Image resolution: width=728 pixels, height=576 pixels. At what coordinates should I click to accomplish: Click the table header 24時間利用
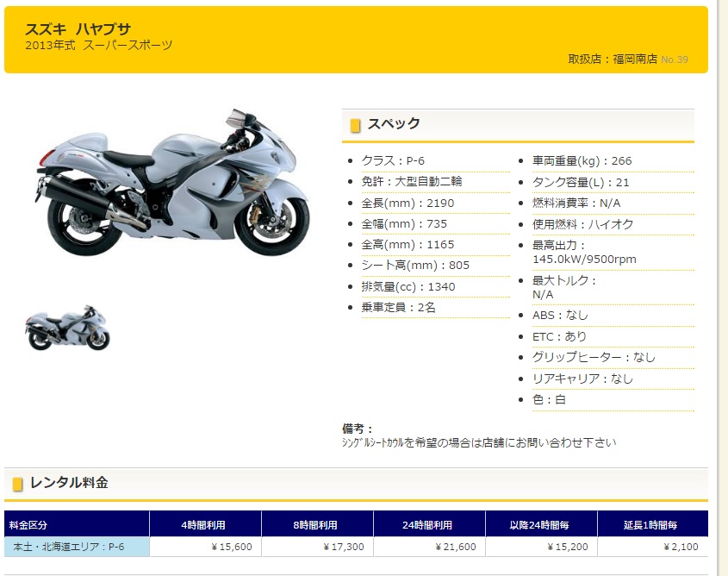pos(427,525)
